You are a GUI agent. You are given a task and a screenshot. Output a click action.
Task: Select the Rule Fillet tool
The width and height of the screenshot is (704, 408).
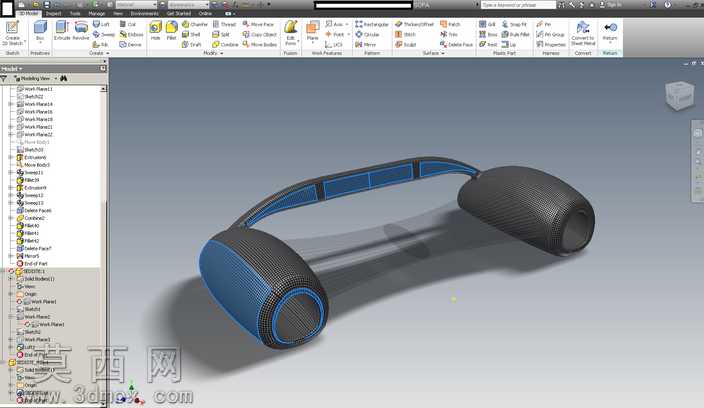pos(515,35)
